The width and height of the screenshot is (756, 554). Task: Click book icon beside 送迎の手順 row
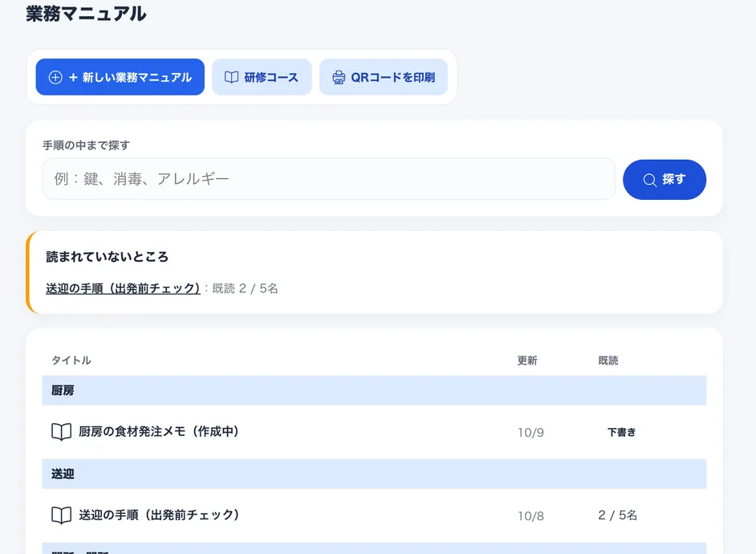coord(61,515)
